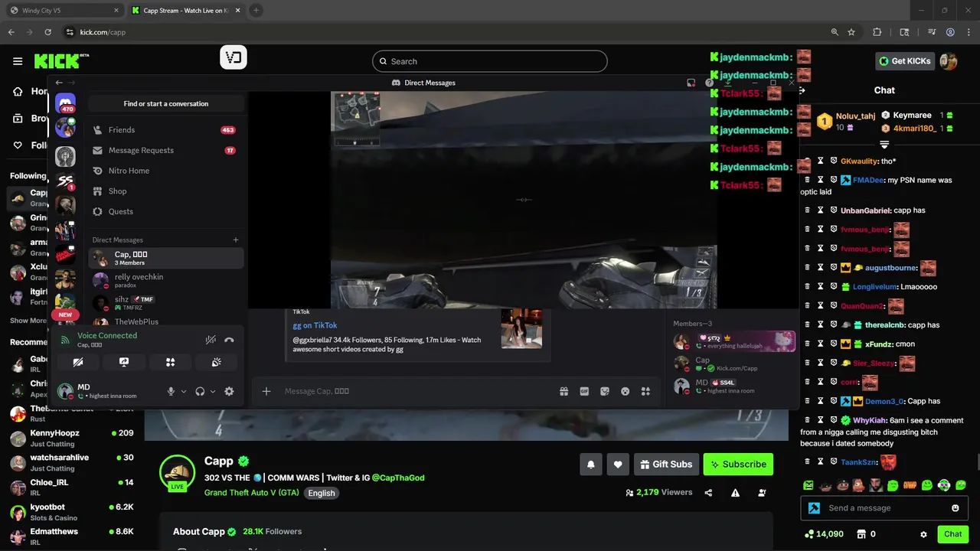Open a new browser tab

click(256, 11)
